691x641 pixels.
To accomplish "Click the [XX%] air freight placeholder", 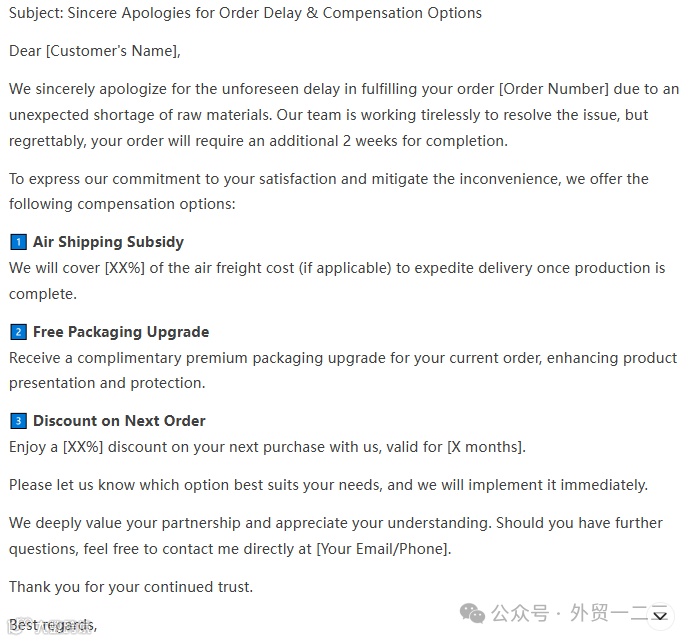I will point(125,268).
